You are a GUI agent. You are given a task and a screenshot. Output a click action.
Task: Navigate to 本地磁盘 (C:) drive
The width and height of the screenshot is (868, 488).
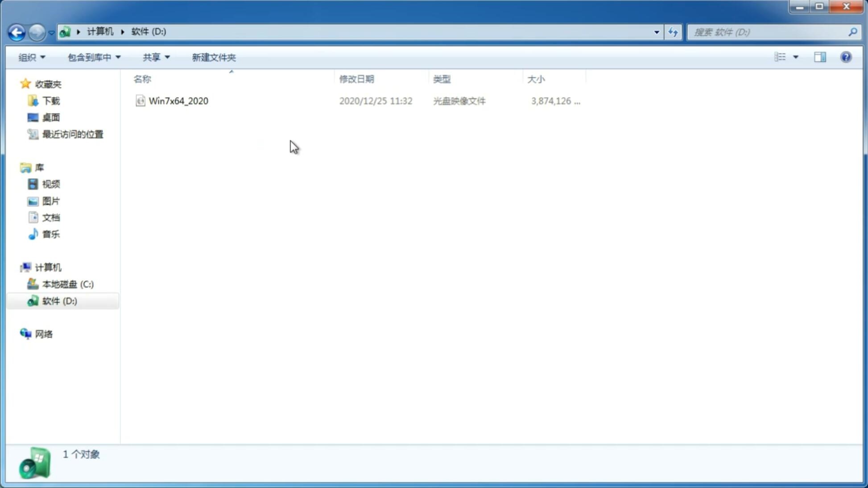pos(67,284)
